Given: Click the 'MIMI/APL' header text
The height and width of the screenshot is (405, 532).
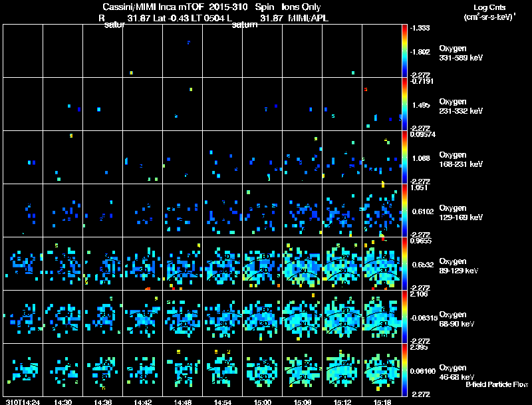Looking at the screenshot, I should pyautogui.click(x=308, y=19).
